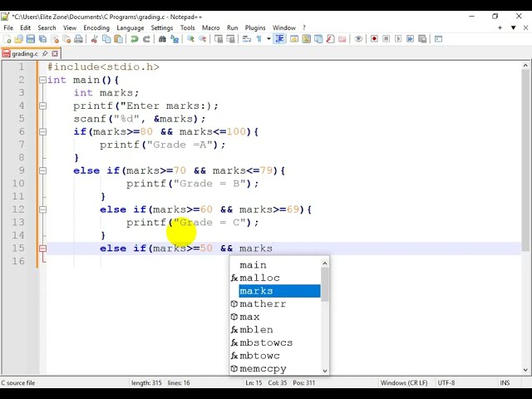The height and width of the screenshot is (399, 532).
Task: Pin the grading.c tab
Action: pyautogui.click(x=45, y=53)
